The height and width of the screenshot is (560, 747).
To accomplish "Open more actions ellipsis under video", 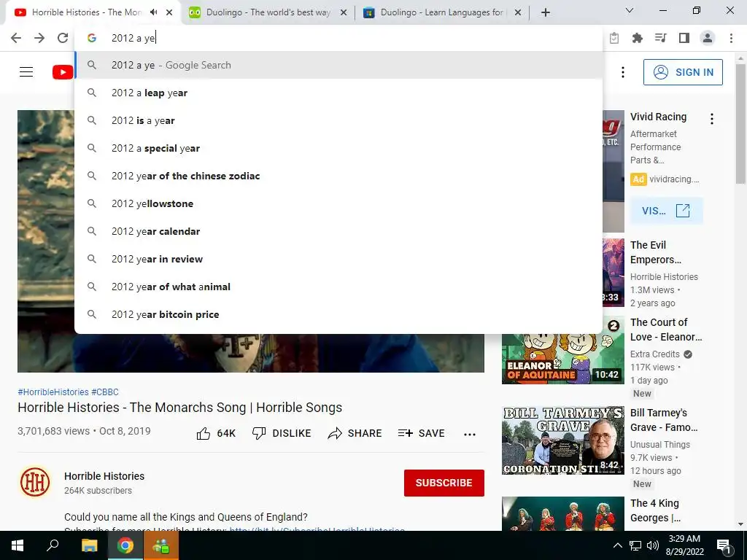I will click(470, 434).
